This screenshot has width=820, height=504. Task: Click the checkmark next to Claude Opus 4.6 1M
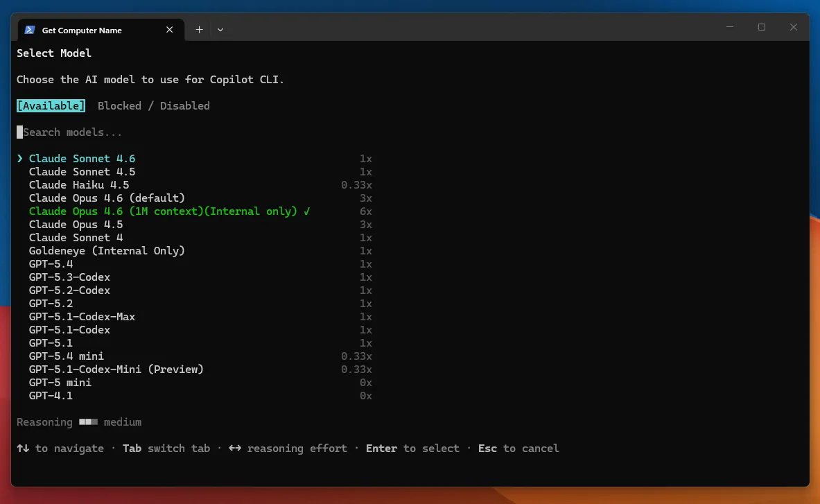[306, 211]
